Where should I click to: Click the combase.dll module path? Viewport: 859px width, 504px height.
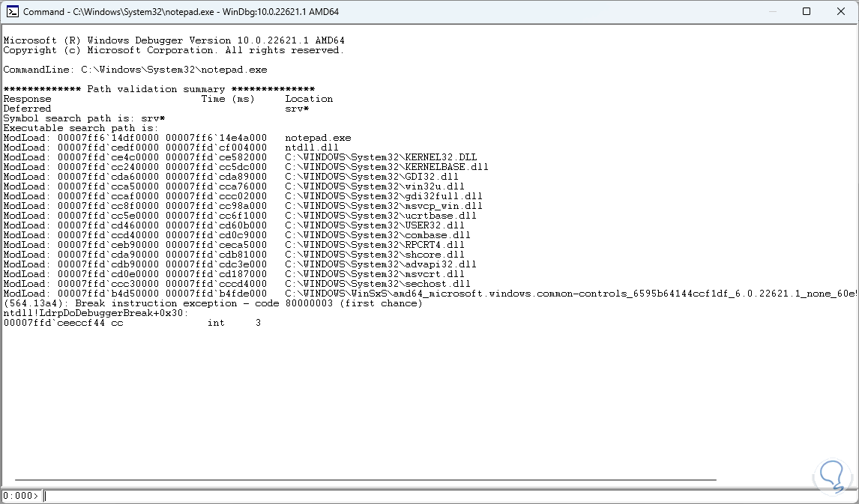[x=378, y=235]
